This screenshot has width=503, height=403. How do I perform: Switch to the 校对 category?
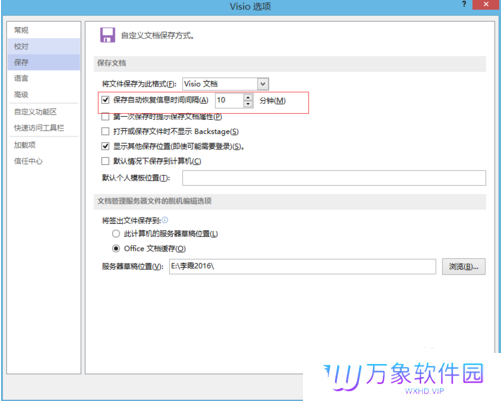(x=43, y=46)
